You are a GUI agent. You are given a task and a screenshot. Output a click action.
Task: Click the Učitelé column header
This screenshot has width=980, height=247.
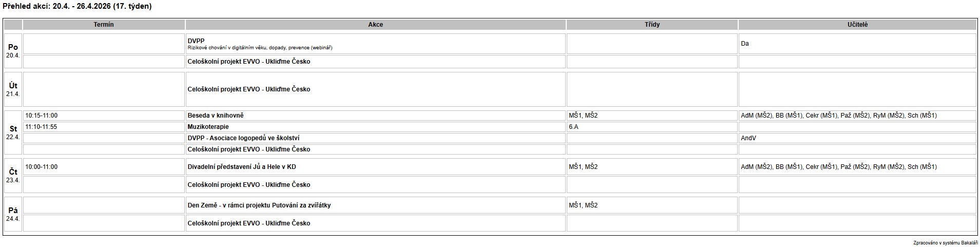coord(857,25)
